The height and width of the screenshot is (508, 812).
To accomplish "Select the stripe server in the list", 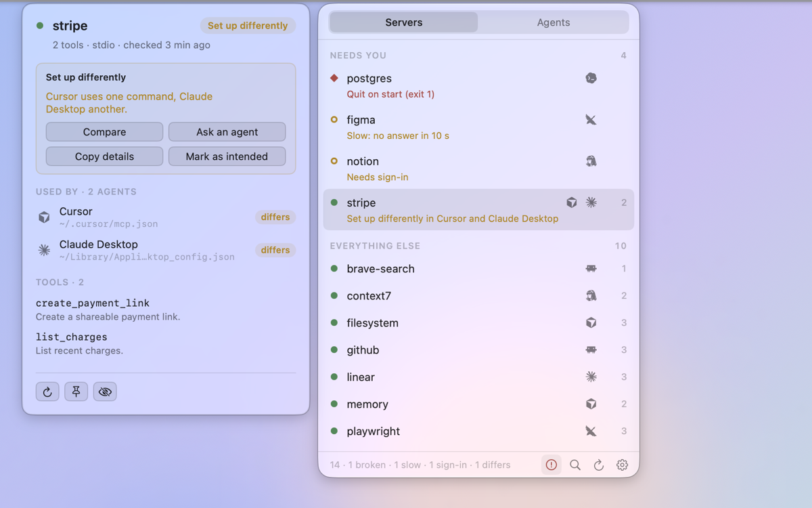I will pos(478,209).
